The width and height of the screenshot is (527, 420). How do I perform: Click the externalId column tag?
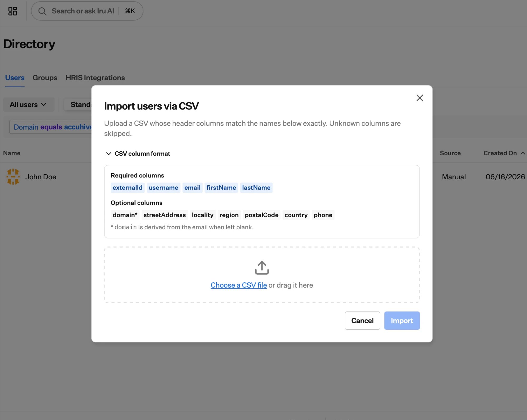pyautogui.click(x=128, y=188)
